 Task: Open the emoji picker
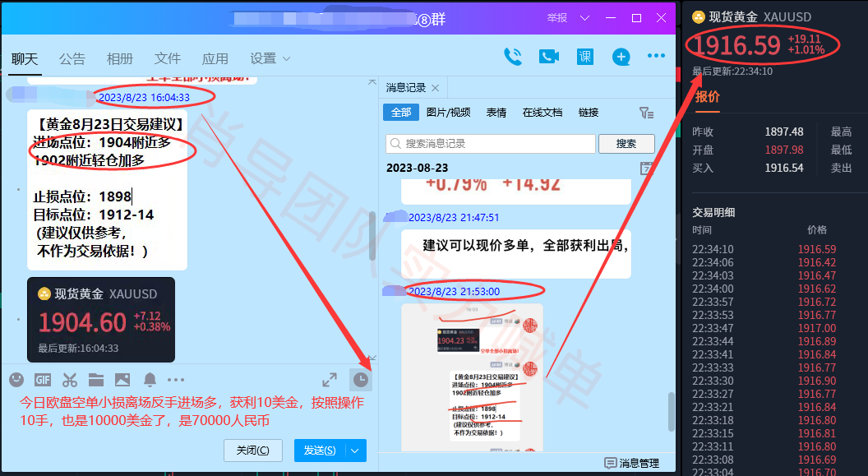[x=16, y=380]
